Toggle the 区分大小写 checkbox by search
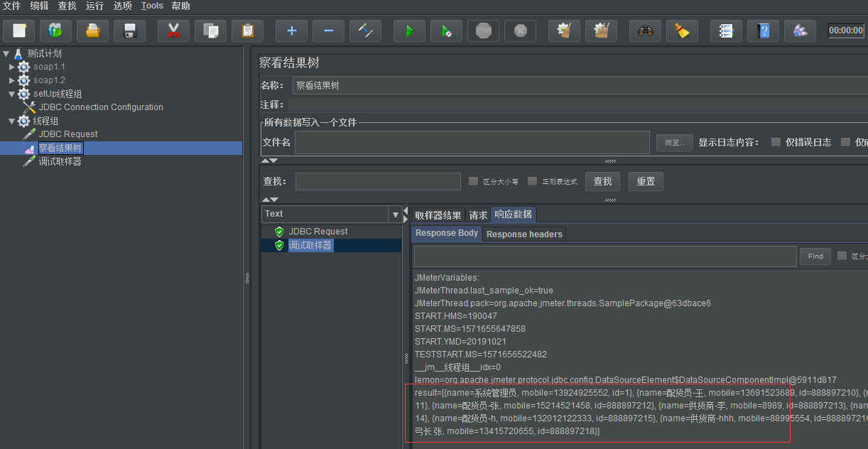The height and width of the screenshot is (449, 868). point(473,181)
